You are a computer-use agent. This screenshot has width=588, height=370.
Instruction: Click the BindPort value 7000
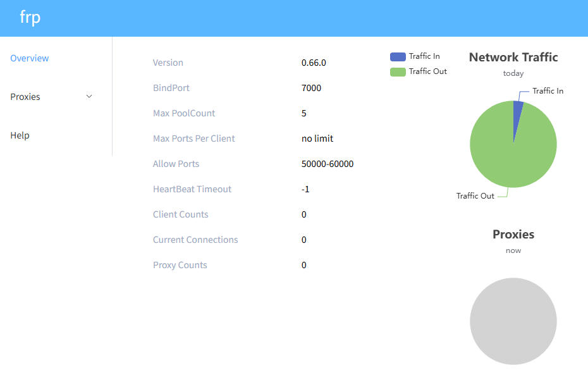pos(311,88)
